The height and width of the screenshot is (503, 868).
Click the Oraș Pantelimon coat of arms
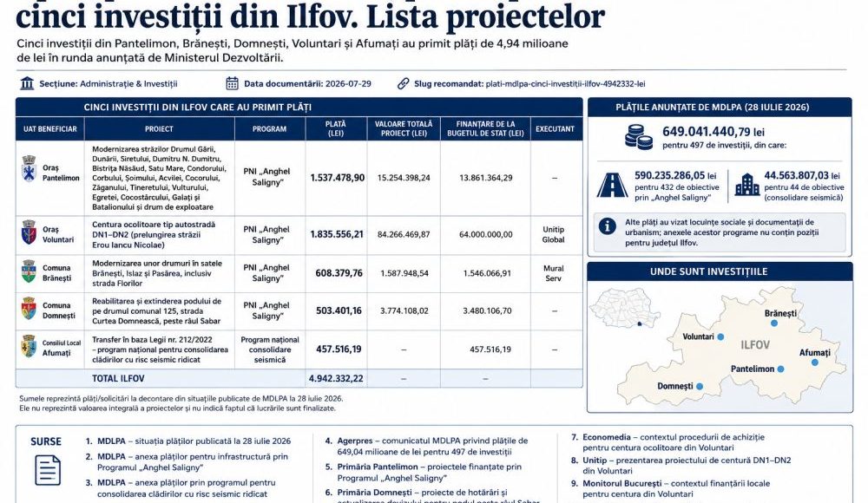[x=29, y=169]
